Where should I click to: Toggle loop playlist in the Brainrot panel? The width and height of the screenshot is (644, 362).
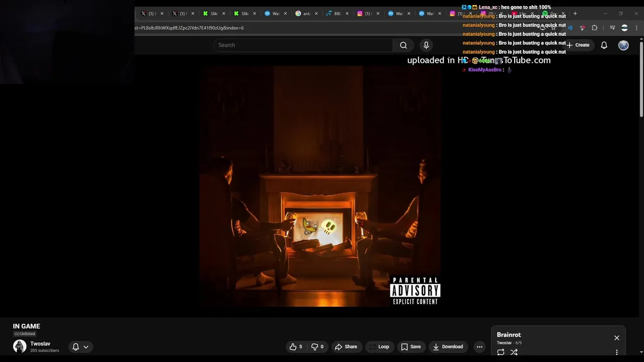click(501, 352)
